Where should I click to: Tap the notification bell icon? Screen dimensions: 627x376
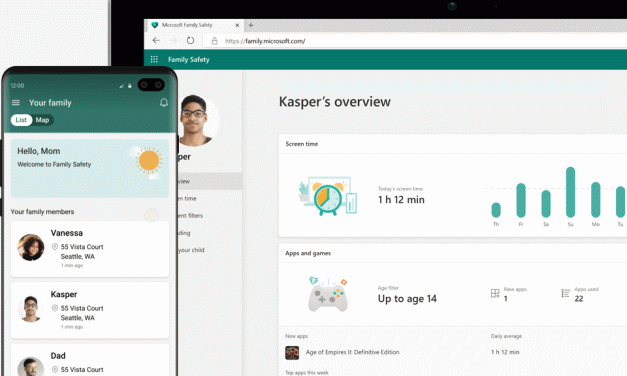tap(164, 103)
